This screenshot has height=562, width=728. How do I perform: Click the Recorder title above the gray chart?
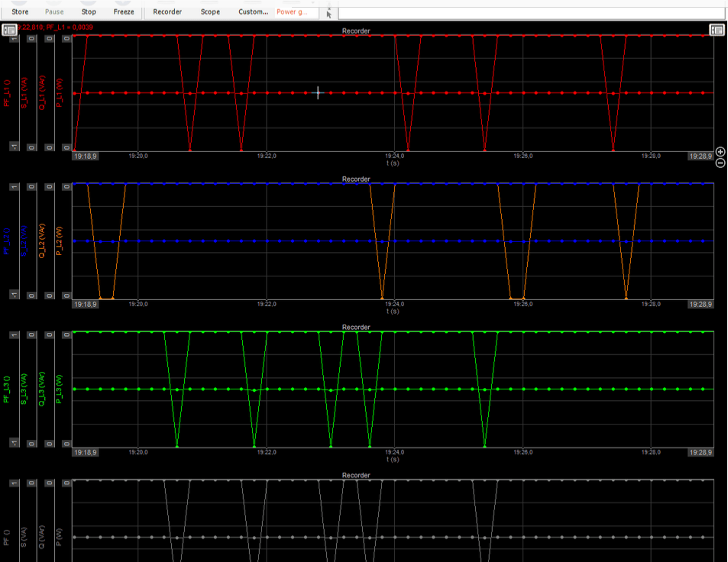click(x=356, y=475)
